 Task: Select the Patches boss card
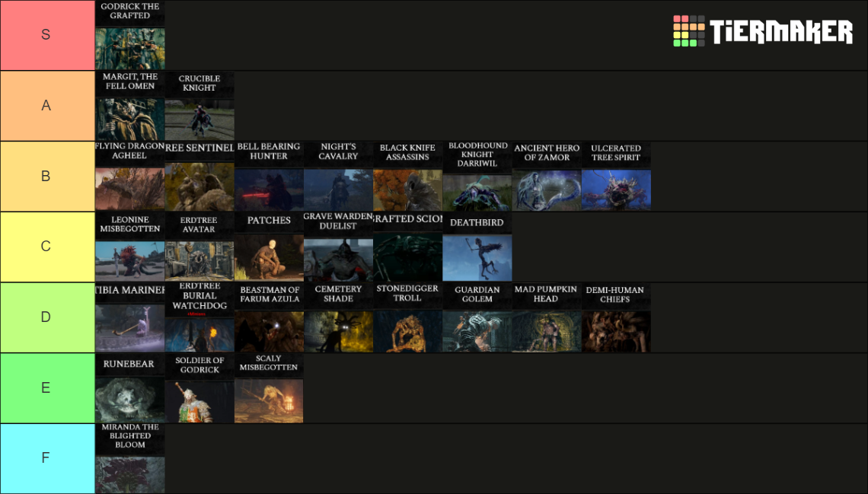[x=269, y=247]
